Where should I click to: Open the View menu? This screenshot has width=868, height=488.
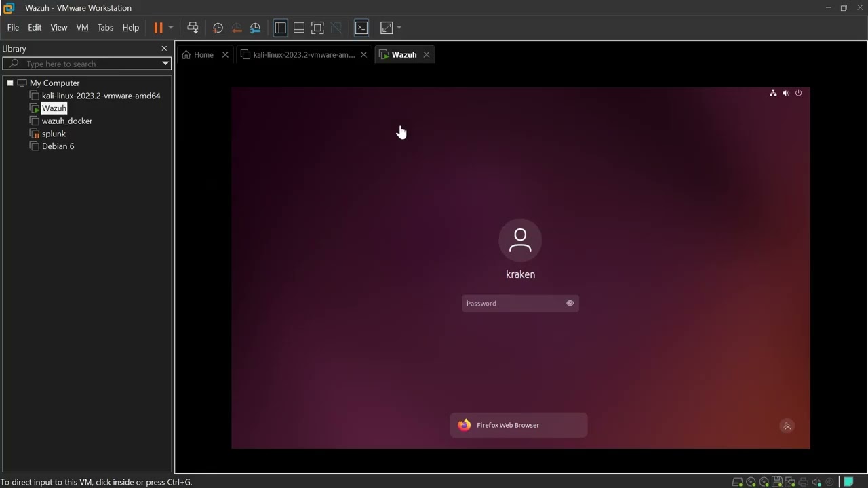pos(59,28)
